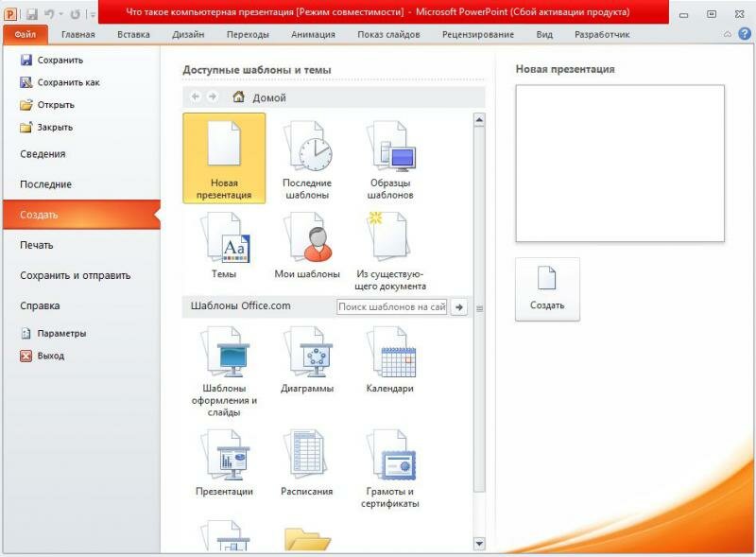Click the search templates arrow button
This screenshot has height=557, width=756.
459,306
